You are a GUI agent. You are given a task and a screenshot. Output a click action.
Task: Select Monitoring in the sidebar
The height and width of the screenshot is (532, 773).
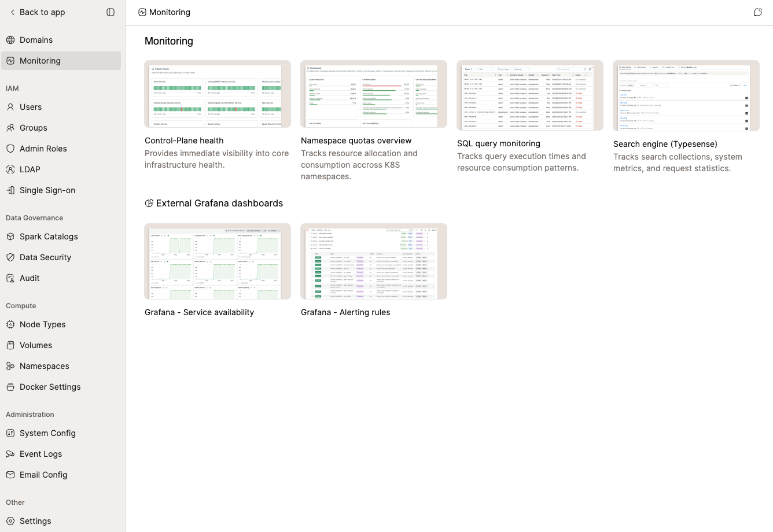click(x=61, y=61)
